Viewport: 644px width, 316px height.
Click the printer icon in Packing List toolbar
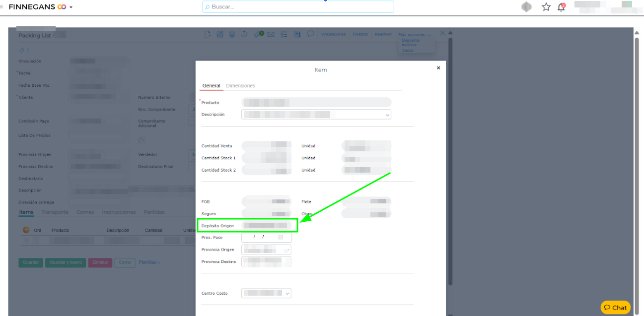coord(232,34)
